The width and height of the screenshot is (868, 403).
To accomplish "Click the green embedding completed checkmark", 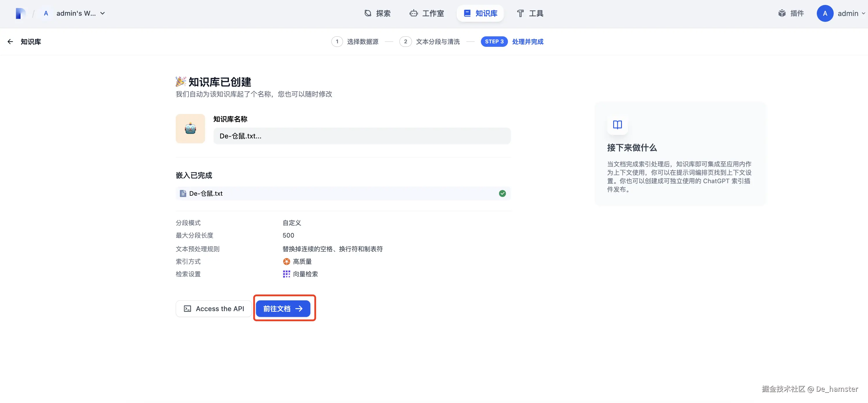I will (502, 193).
